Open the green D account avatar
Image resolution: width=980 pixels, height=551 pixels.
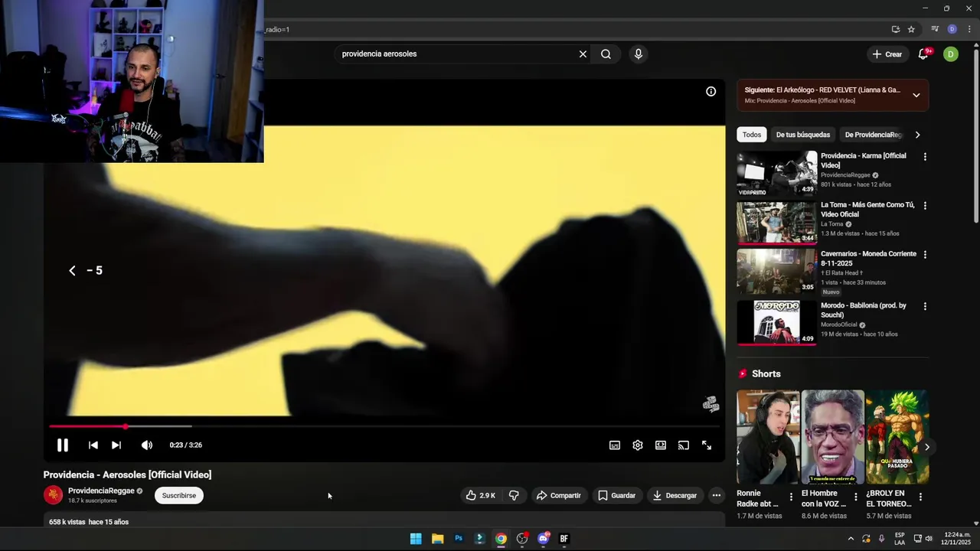(x=950, y=54)
